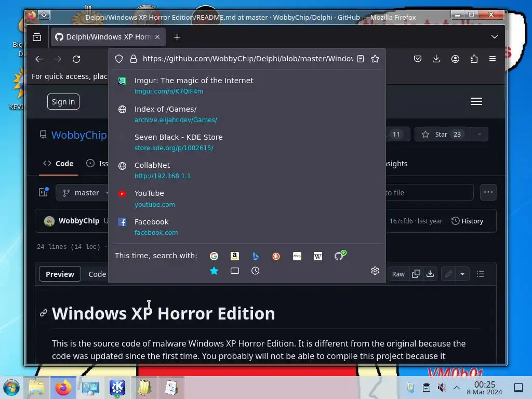The height and width of the screenshot is (399, 532).
Task: Select CollabNet suggestion
Action: pos(247,170)
